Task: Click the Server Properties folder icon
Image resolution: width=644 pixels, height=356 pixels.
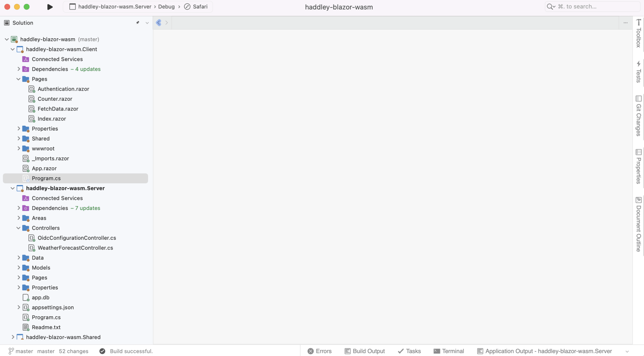Action: 26,288
